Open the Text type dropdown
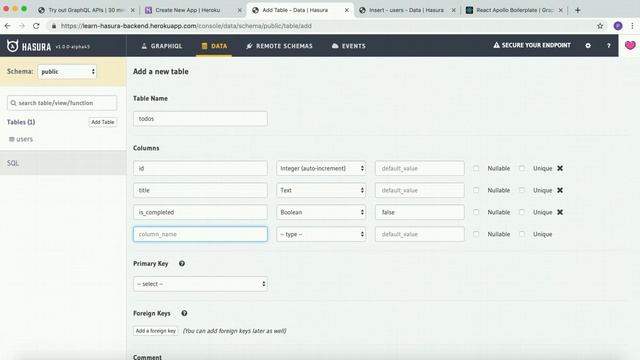The height and width of the screenshot is (360, 640). coord(321,190)
